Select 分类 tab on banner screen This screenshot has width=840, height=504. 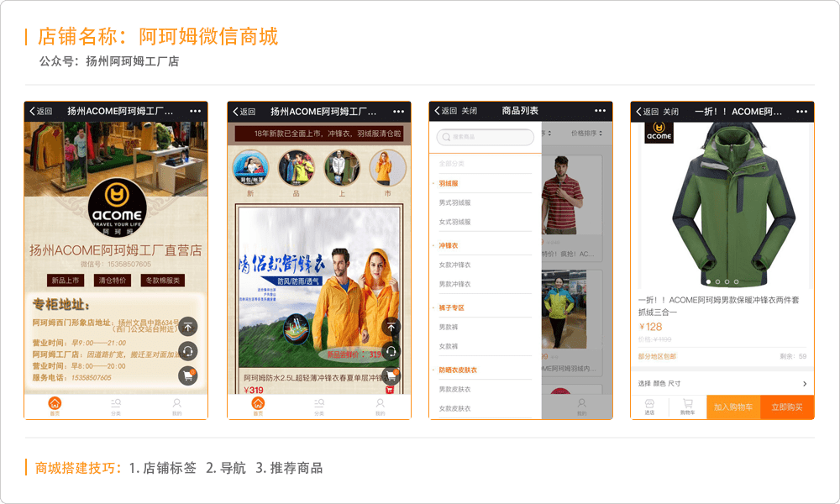[x=319, y=407]
